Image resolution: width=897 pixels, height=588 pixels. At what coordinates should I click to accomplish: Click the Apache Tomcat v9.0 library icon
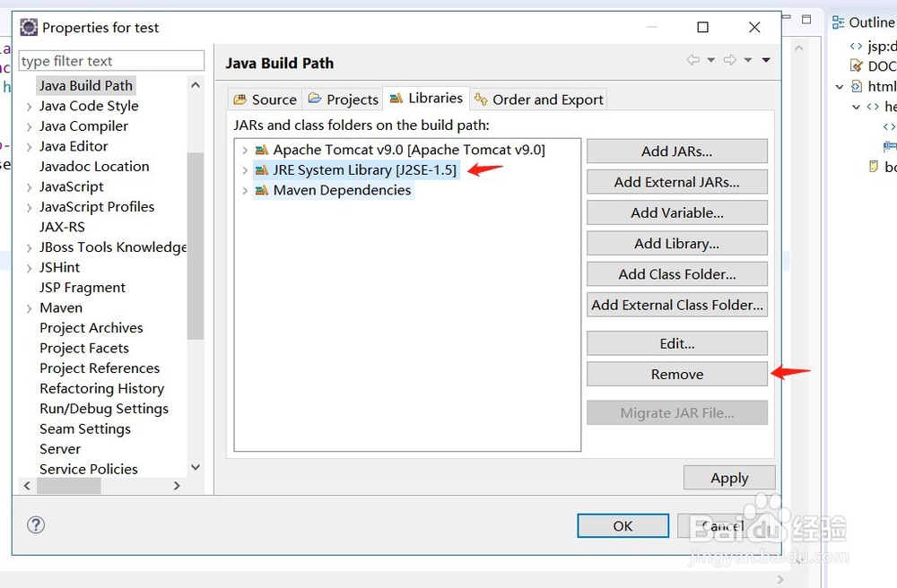262,150
